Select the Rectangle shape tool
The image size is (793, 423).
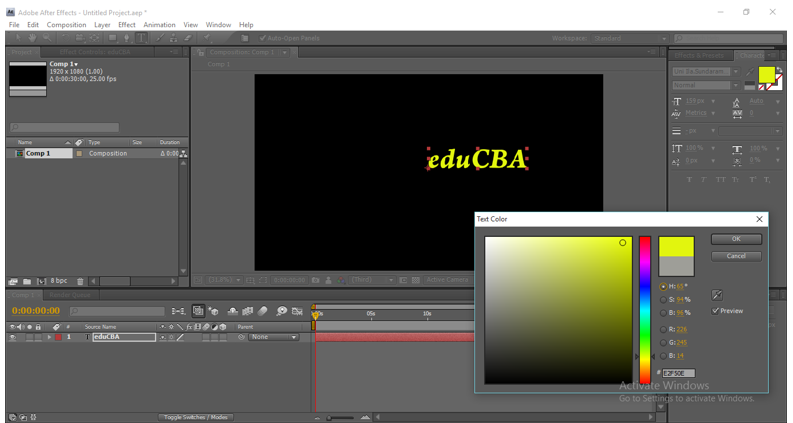coord(113,38)
